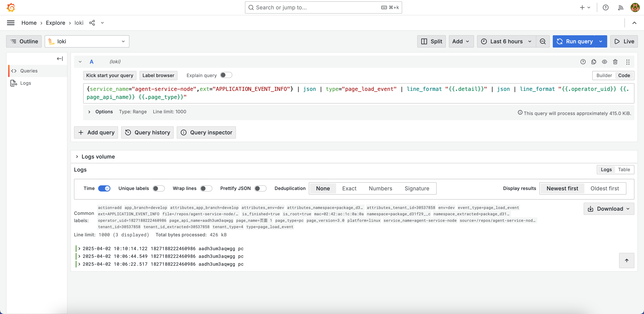Disable the Time toggle
This screenshot has height=314, width=644.
[104, 188]
